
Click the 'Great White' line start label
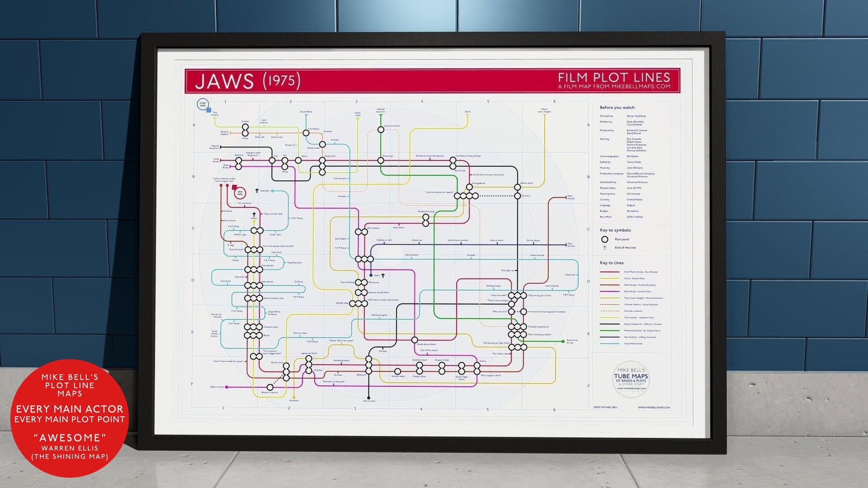point(306,112)
